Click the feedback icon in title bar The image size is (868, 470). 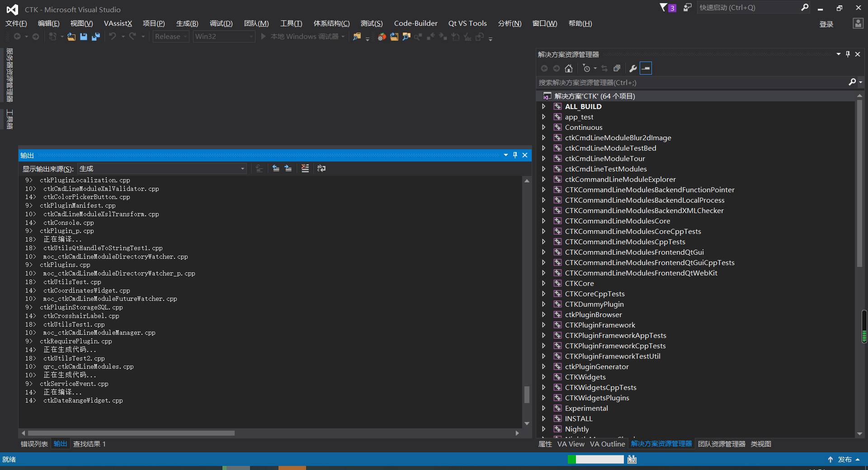[x=687, y=7]
